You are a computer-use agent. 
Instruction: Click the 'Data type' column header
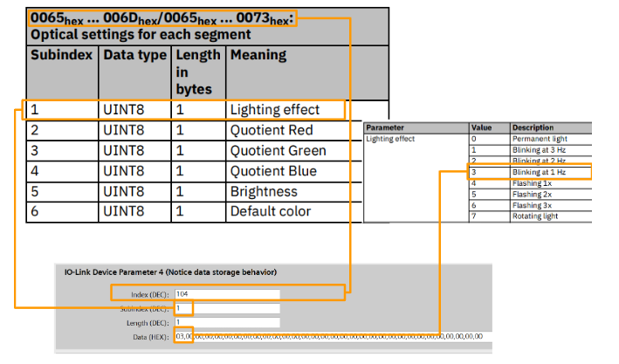(x=134, y=55)
